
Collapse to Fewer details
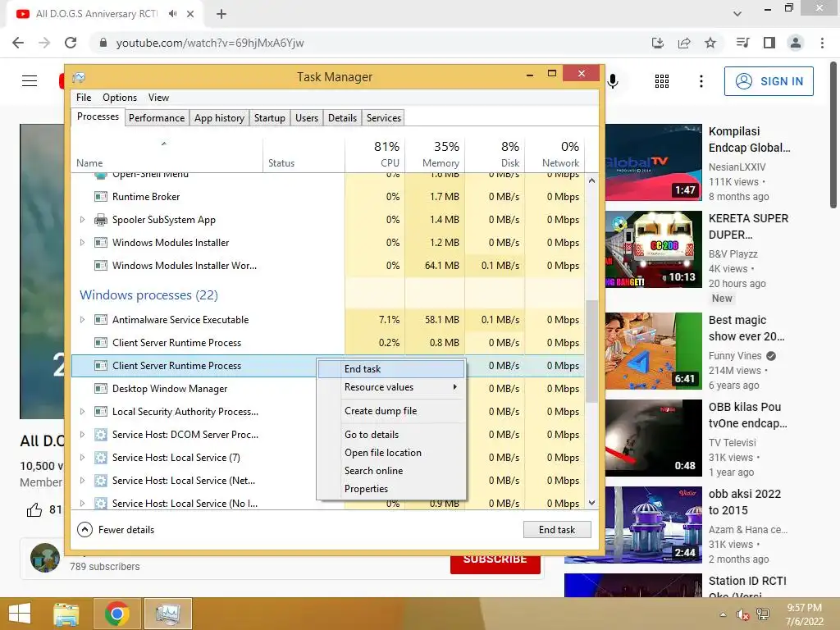[116, 530]
